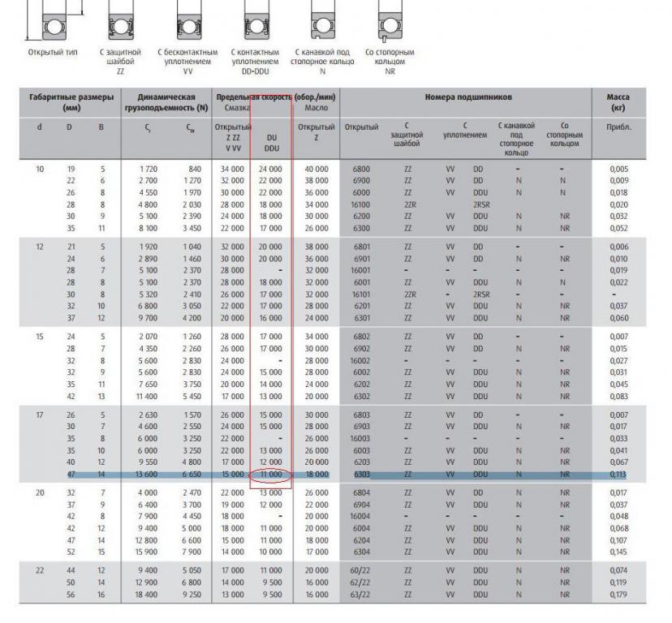Select bearing number 16004
The height and width of the screenshot is (623, 672).
pyautogui.click(x=360, y=517)
